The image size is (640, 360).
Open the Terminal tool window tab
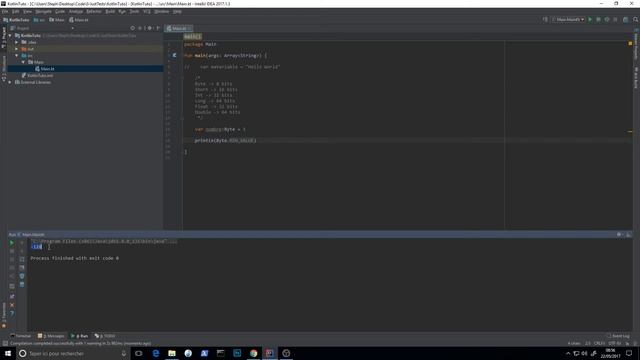click(21, 336)
